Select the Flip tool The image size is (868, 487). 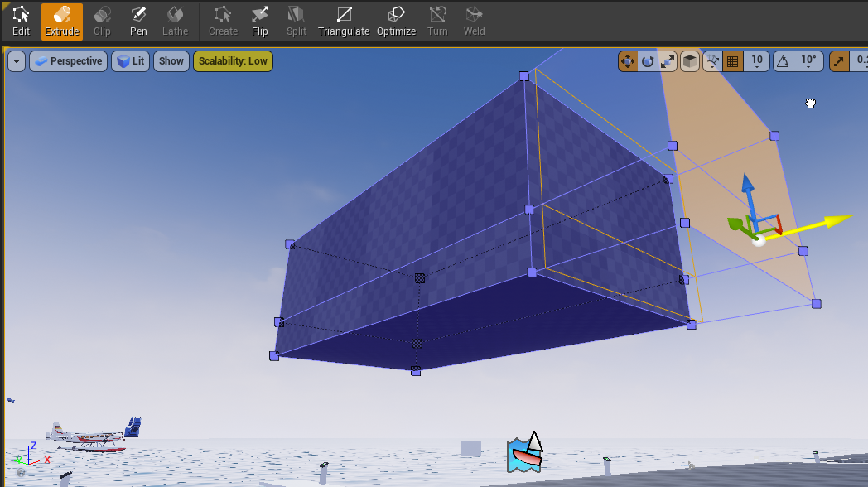259,21
